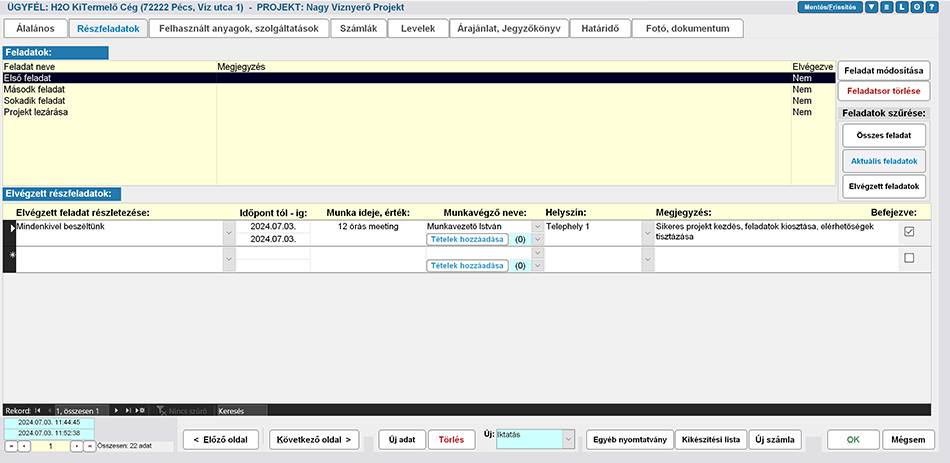
Task: Click first-row Tételek hozzáadása button
Action: coord(468,239)
